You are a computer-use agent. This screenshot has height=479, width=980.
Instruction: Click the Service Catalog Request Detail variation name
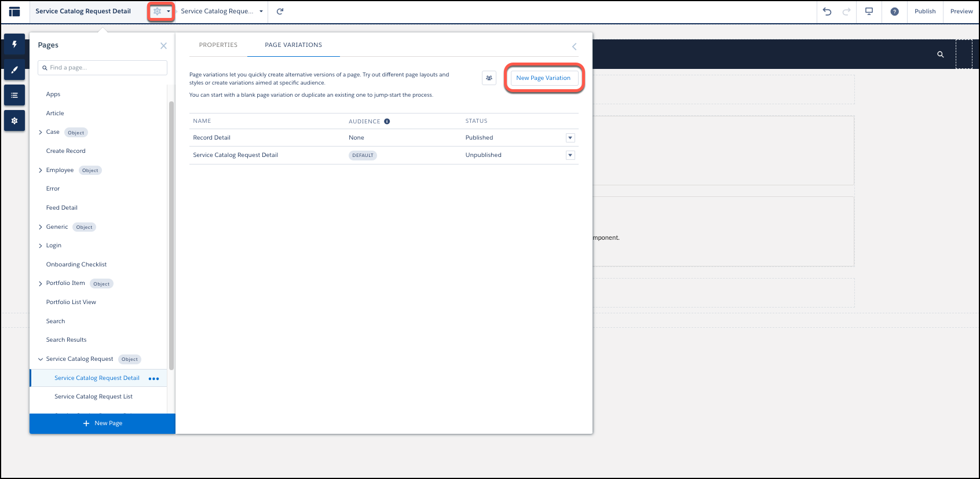point(236,155)
